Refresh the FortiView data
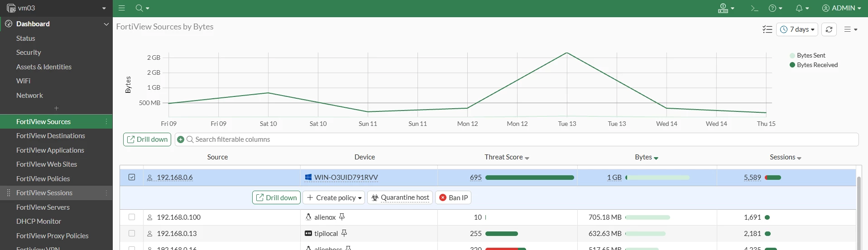 click(x=829, y=29)
